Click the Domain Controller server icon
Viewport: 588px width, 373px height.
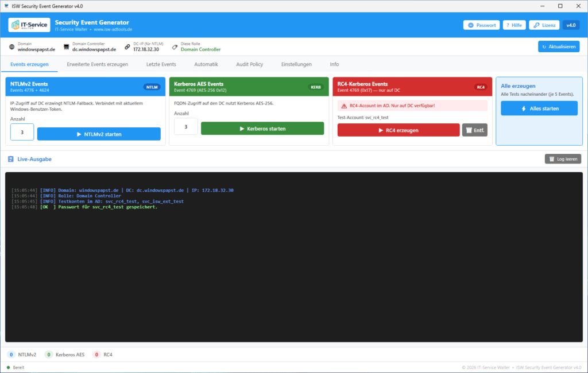point(67,47)
